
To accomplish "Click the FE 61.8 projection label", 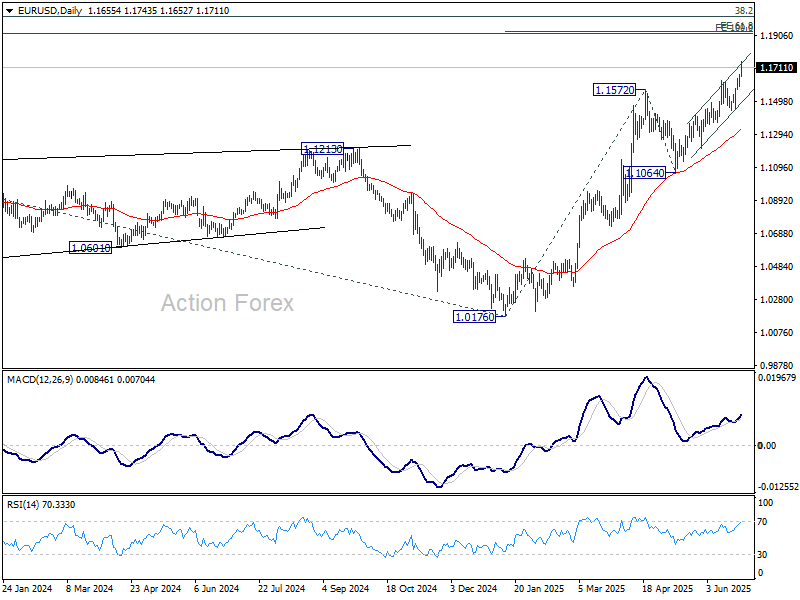I will (735, 27).
